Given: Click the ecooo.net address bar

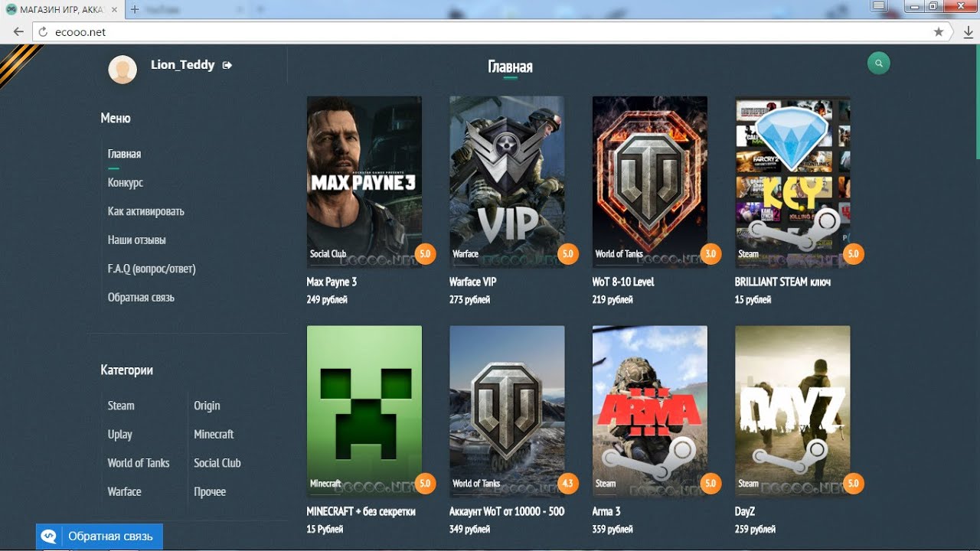Looking at the screenshot, I should 490,32.
